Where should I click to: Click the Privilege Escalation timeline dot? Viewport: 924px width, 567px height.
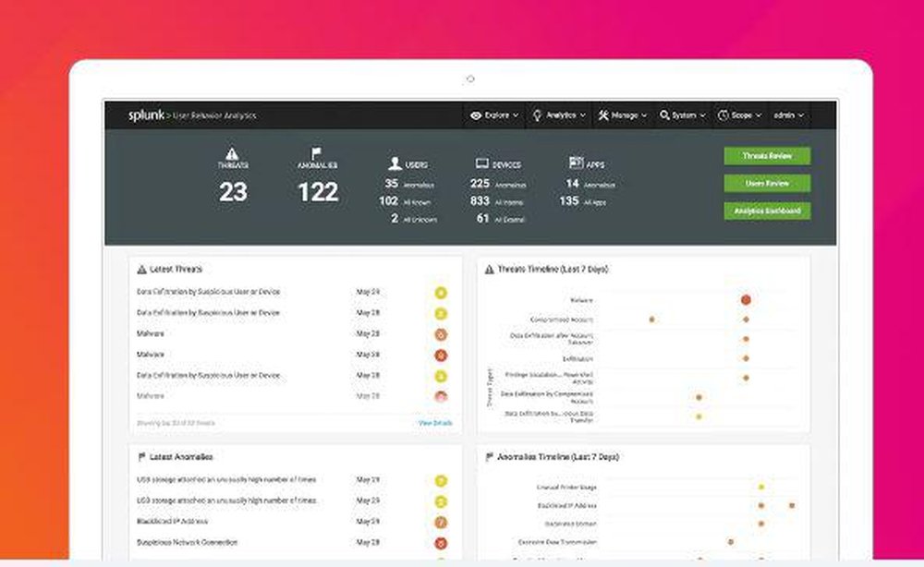(x=746, y=378)
